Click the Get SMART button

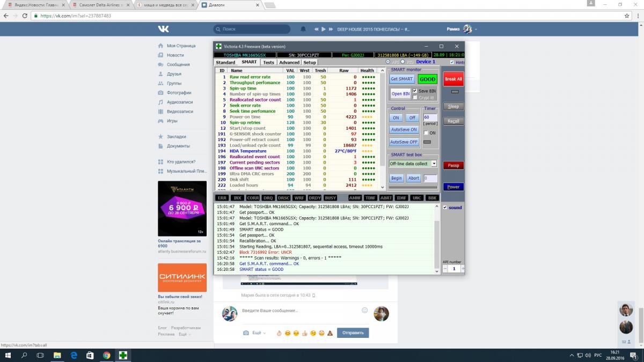pyautogui.click(x=401, y=79)
